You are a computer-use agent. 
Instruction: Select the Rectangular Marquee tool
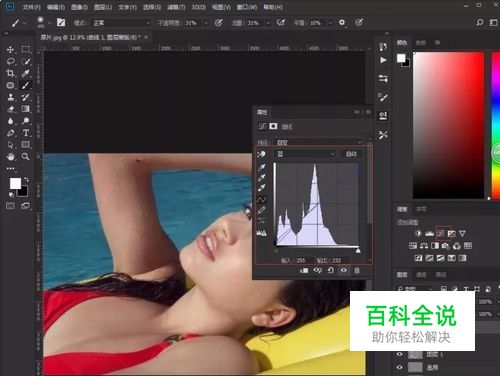click(x=25, y=49)
